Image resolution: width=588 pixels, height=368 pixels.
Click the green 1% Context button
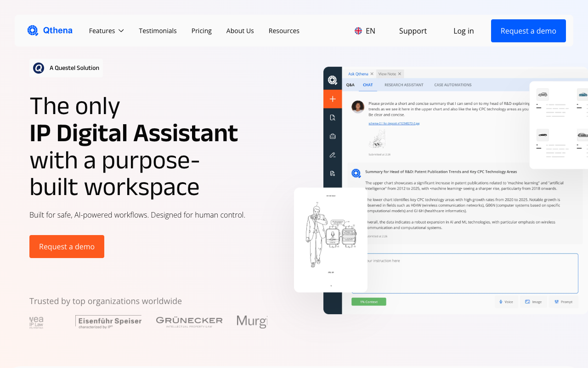click(x=369, y=302)
